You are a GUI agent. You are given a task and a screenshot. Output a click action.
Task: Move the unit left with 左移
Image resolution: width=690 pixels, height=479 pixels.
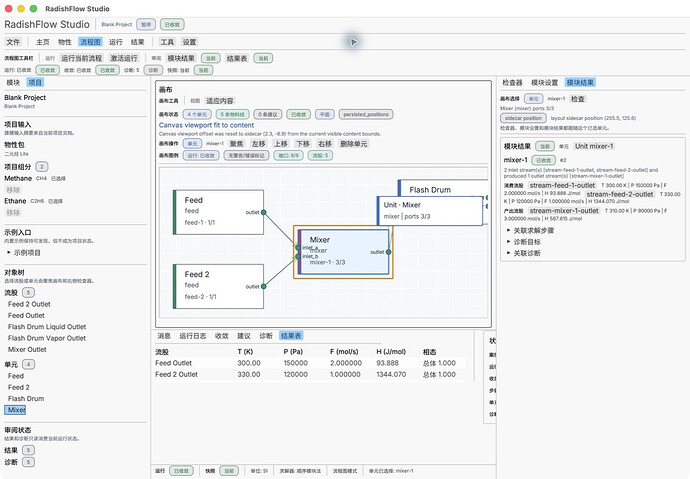258,144
